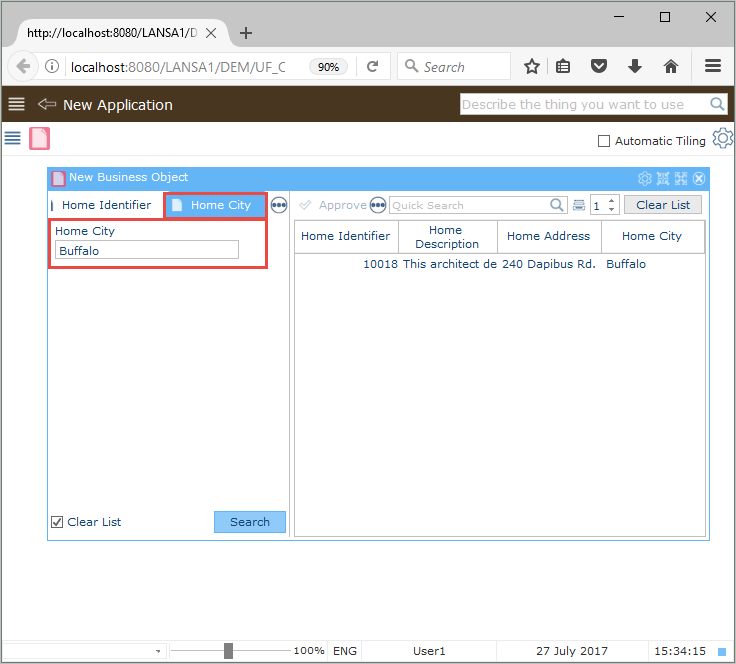Close the localhost browser tab
This screenshot has height=664, width=736.
point(211,33)
